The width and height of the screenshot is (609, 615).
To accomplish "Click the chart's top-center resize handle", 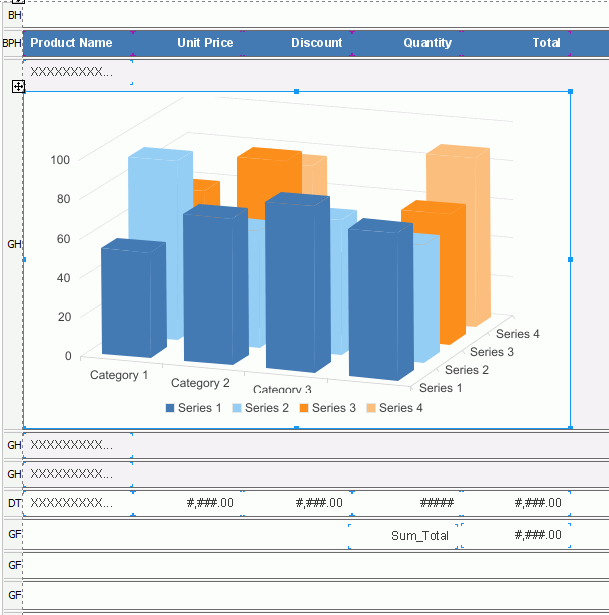I will pyautogui.click(x=296, y=91).
